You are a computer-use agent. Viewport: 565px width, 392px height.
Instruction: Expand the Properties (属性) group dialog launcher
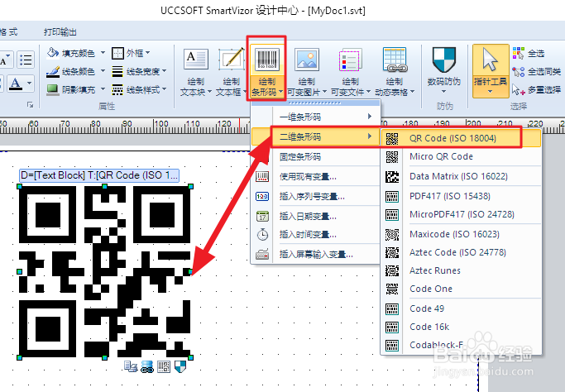[30, 105]
